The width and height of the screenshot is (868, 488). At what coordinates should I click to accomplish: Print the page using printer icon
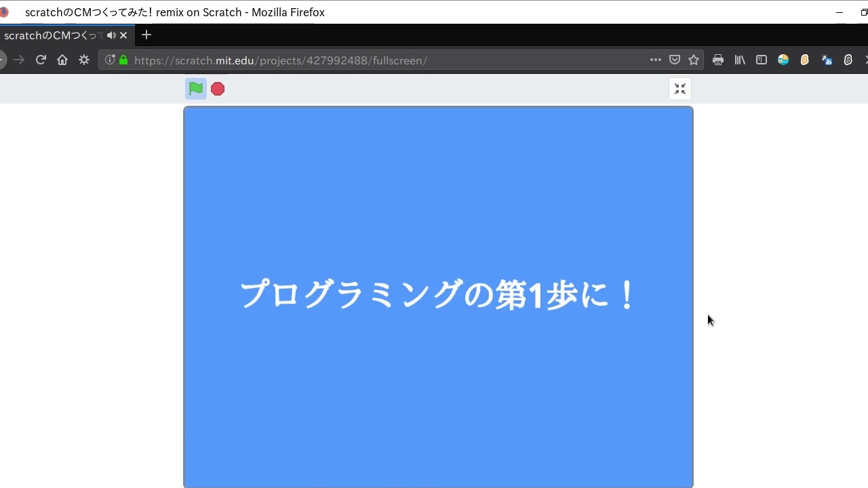(718, 60)
